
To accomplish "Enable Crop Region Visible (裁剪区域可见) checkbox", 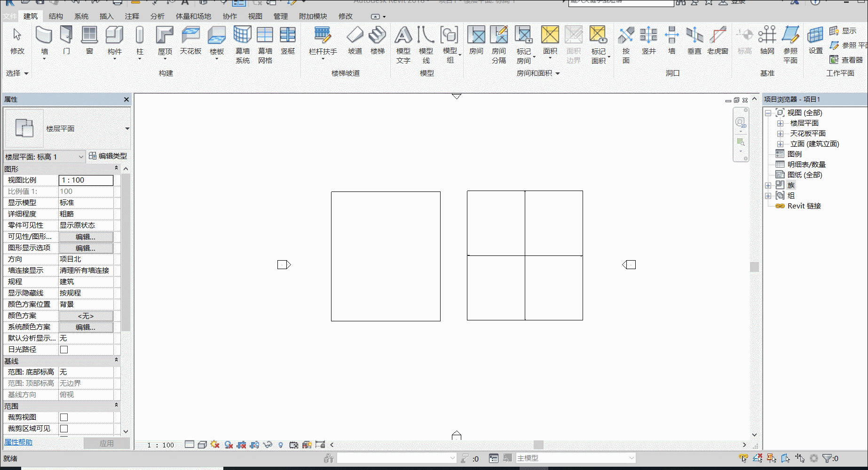I will (64, 429).
